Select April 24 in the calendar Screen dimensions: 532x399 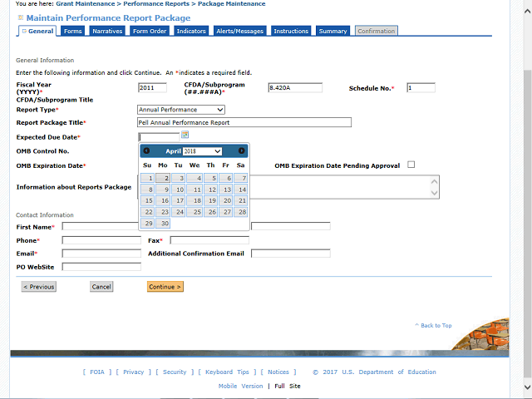click(x=178, y=212)
